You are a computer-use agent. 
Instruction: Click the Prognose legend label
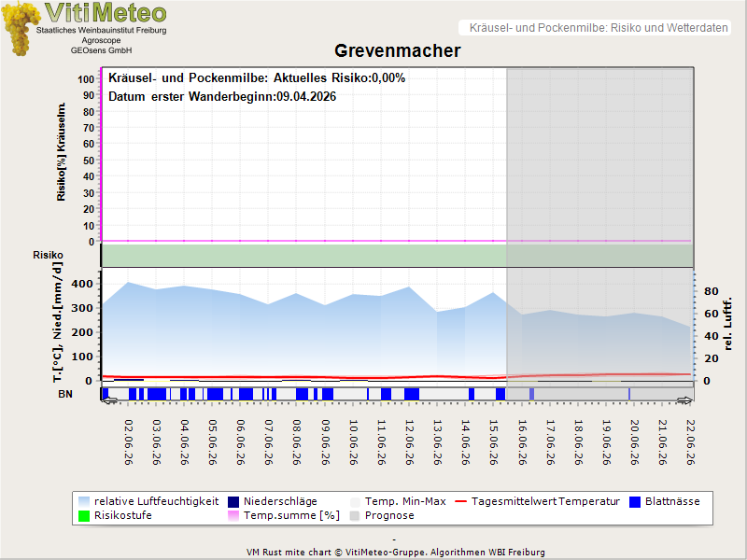click(x=389, y=516)
